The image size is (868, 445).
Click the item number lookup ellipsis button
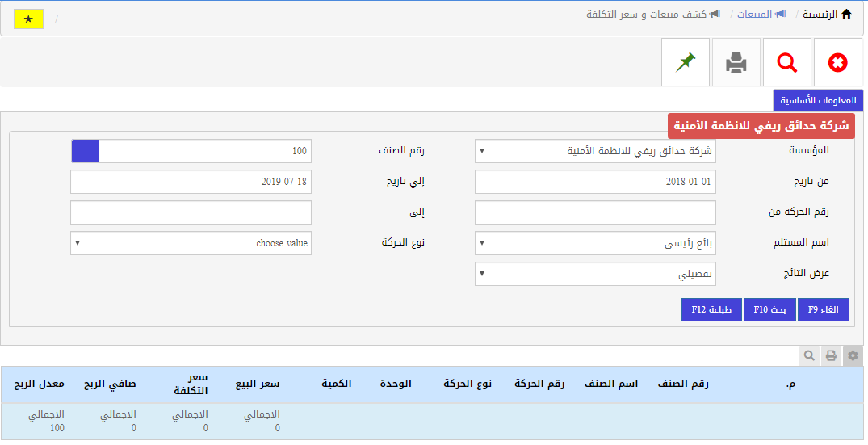tap(85, 151)
